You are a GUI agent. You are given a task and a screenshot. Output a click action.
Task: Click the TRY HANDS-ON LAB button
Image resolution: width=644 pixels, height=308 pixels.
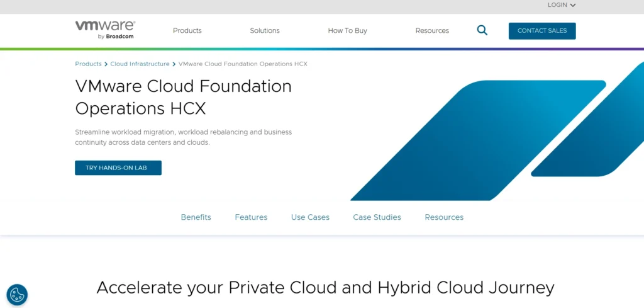118,168
